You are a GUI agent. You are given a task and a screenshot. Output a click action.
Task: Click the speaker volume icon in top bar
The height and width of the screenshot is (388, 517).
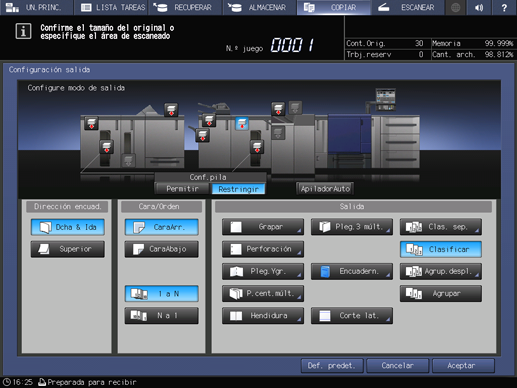pyautogui.click(x=479, y=7)
